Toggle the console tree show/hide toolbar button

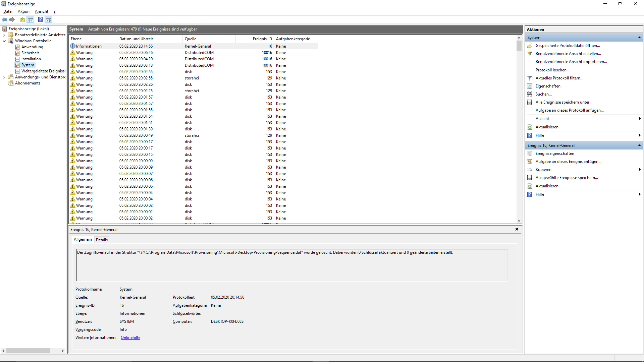point(31,19)
